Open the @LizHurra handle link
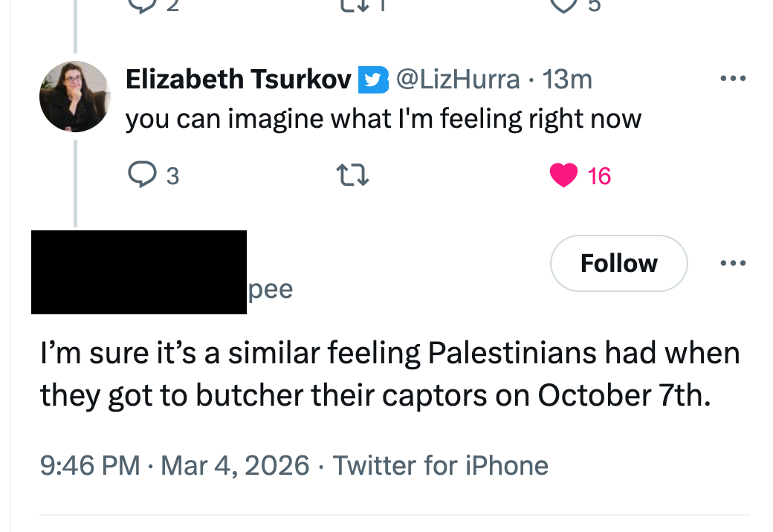The height and width of the screenshot is (532, 773). [459, 79]
